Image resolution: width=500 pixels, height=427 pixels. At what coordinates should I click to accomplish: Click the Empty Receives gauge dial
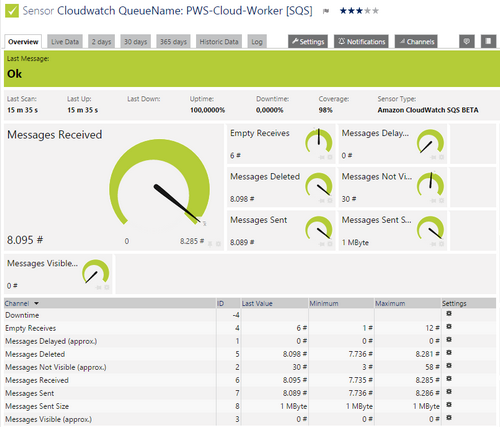click(319, 142)
